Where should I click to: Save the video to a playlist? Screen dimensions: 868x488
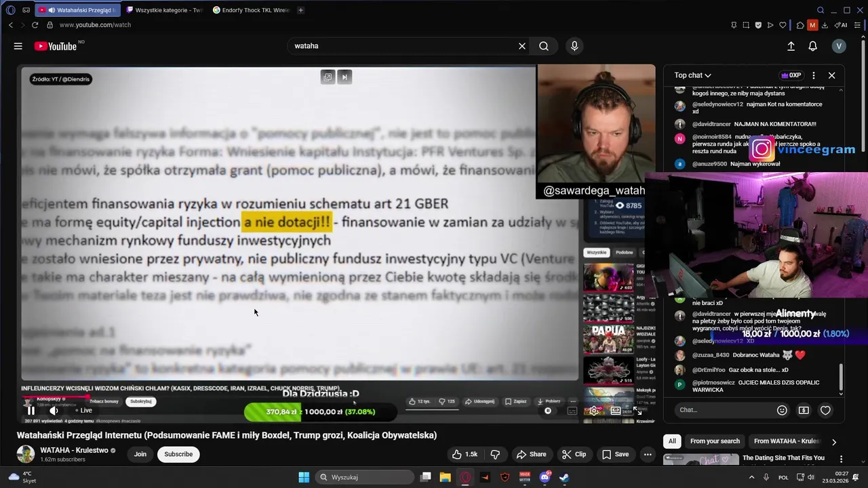(616, 454)
